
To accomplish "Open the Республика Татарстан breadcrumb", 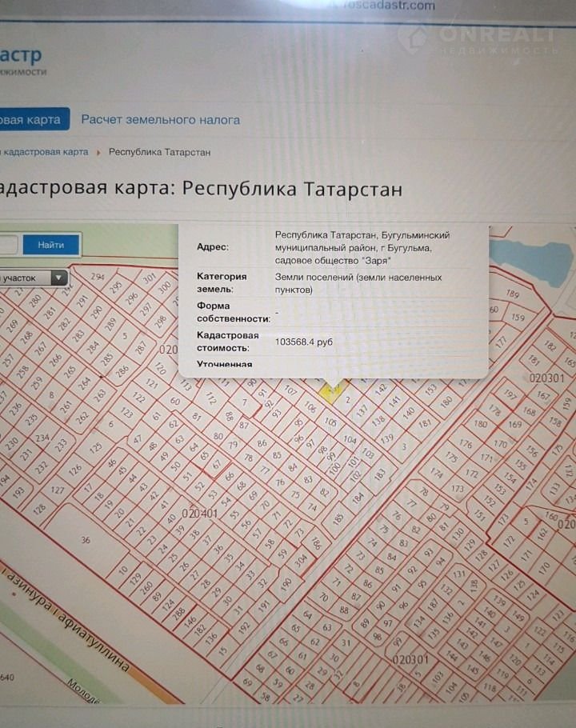I will pos(159,151).
